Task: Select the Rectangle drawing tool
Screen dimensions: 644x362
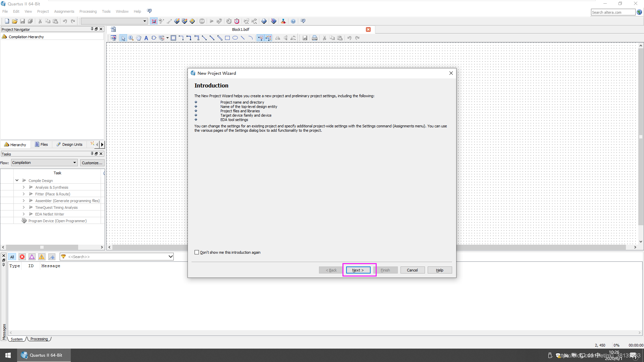Action: tap(227, 38)
